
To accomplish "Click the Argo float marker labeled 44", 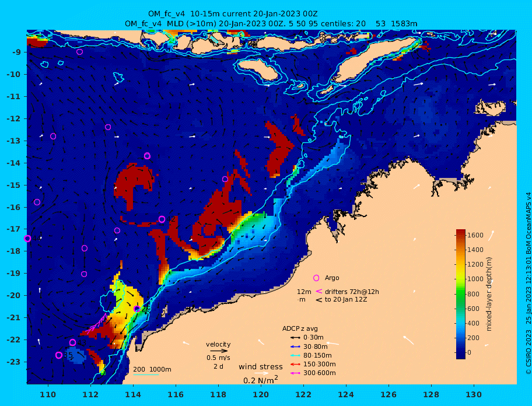I will 27,239.
